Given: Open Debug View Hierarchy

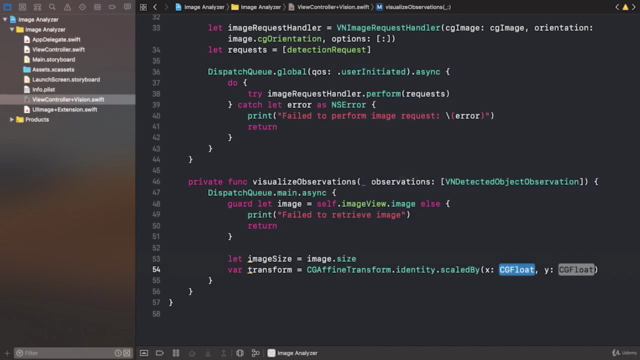Looking at the screenshot, I should tap(240, 353).
